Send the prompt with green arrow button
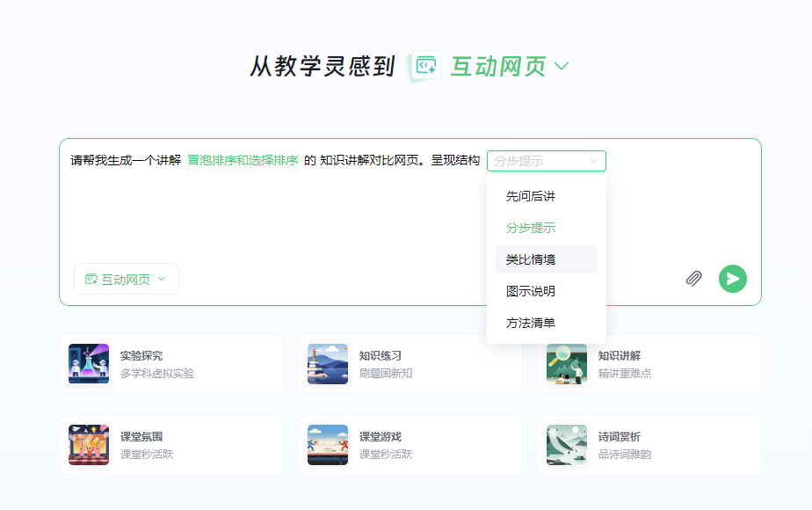Viewport: 812px width, 510px height. tap(733, 279)
